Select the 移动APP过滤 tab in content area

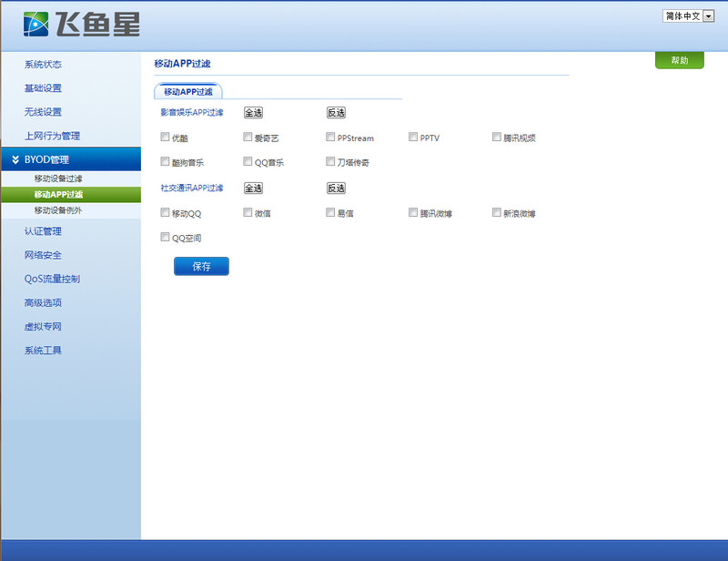(188, 92)
